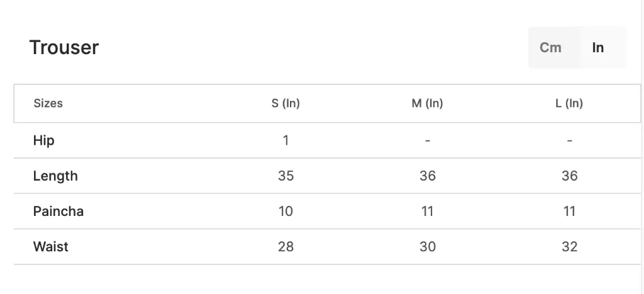Click Waist value 32 for size L
The image size is (644, 294).
[569, 247]
